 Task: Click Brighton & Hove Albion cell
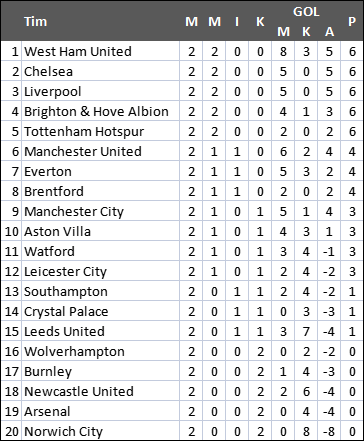coord(100,111)
